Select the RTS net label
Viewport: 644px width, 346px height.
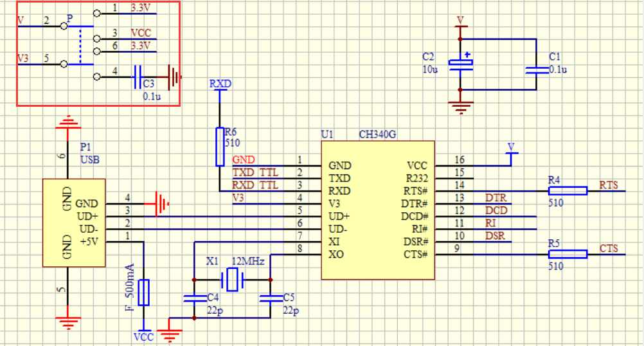pyautogui.click(x=609, y=185)
